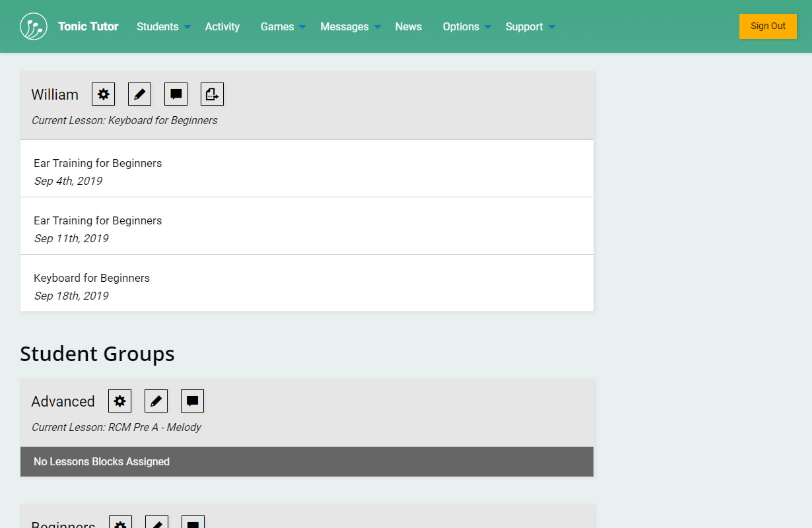Screen dimensions: 812x528
Task: Expand the Options dropdown menu
Action: click(467, 26)
